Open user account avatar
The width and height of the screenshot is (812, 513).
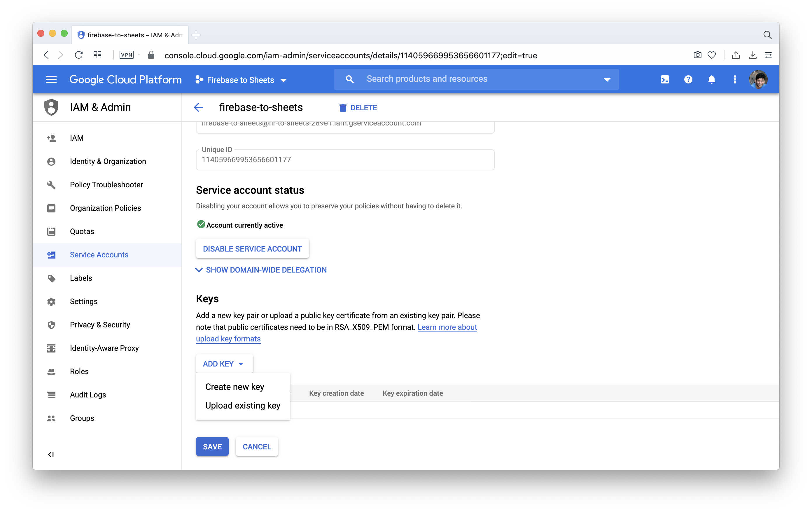(758, 80)
